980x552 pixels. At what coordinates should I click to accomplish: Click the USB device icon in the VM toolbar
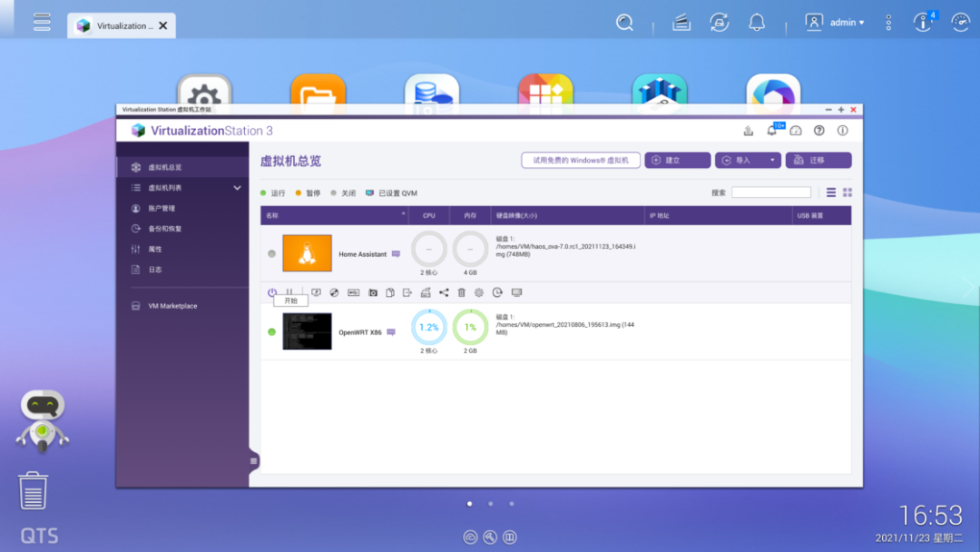[353, 292]
